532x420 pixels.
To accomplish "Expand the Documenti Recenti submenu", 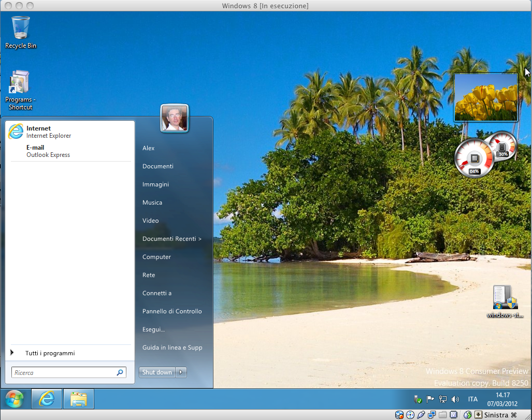I will (x=172, y=239).
